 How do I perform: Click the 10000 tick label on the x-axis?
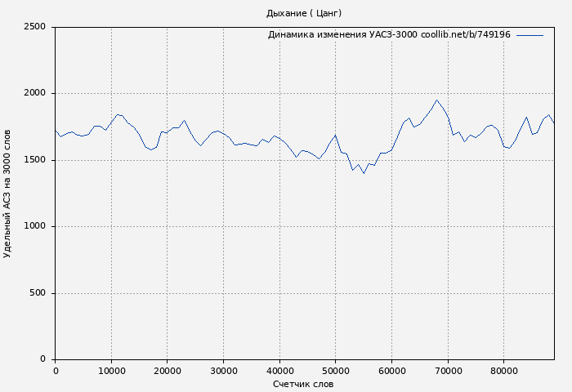(x=111, y=371)
